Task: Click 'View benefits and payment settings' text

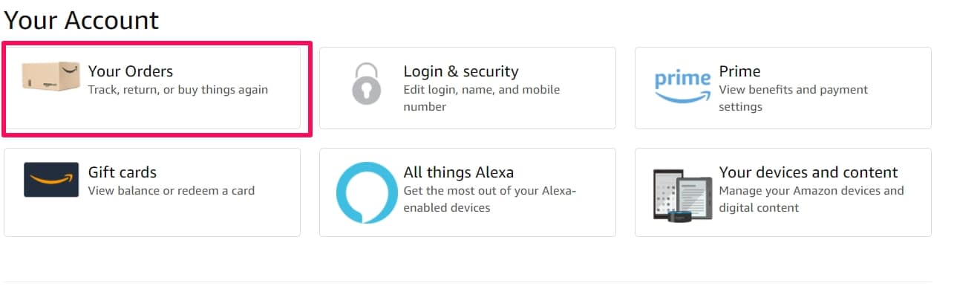Action: tap(794, 98)
